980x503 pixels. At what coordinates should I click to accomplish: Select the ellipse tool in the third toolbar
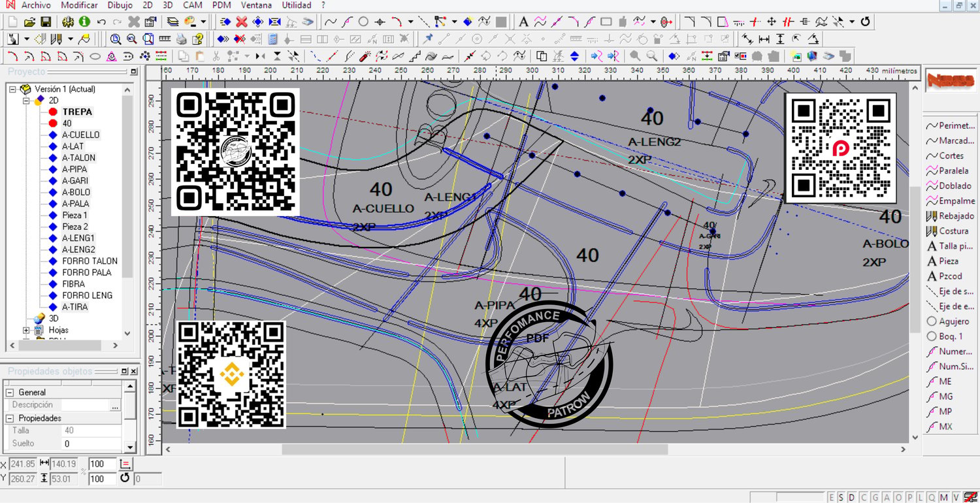[x=95, y=56]
